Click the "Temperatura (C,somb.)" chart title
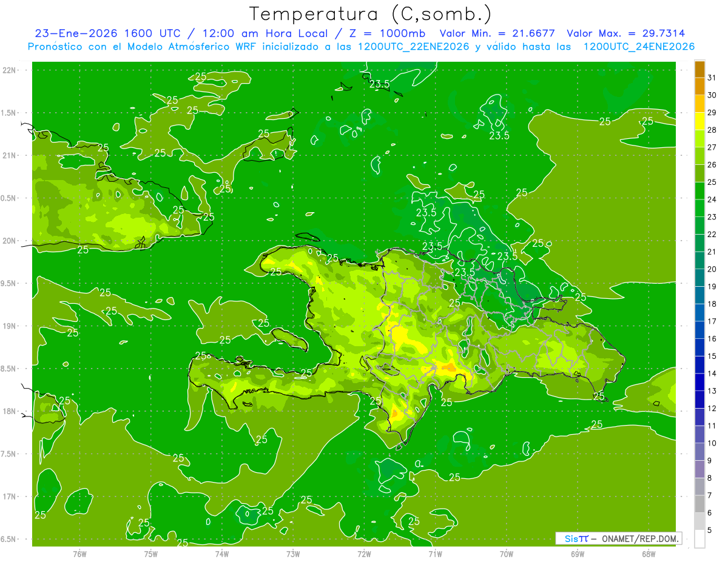 (x=370, y=14)
